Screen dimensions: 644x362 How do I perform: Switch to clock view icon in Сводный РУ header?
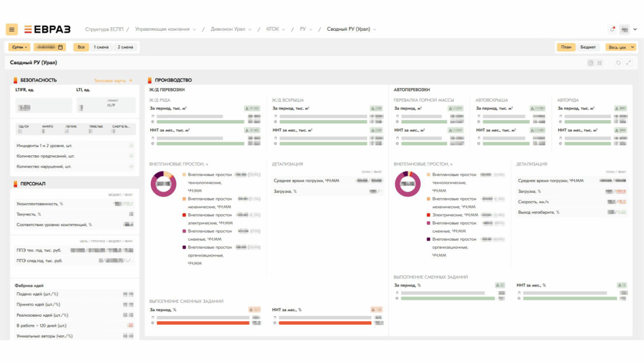(591, 63)
